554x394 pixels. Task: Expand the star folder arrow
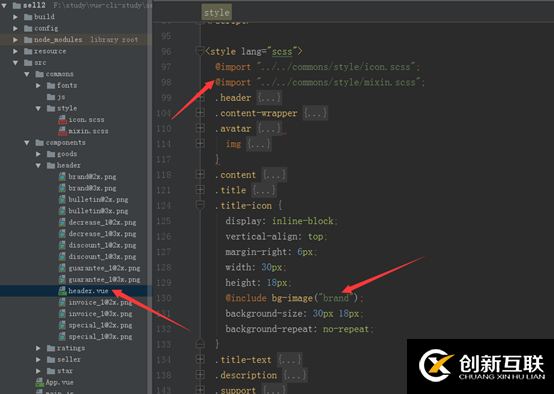(38, 371)
